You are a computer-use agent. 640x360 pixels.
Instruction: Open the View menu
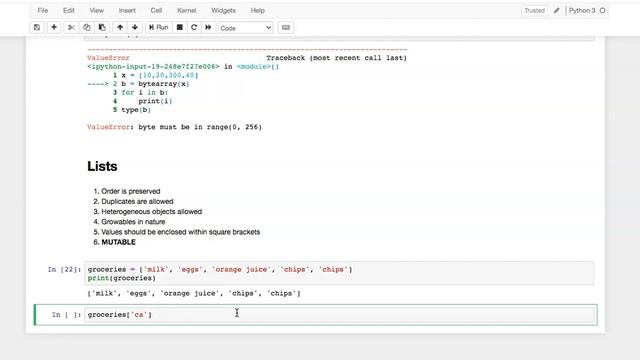pyautogui.click(x=97, y=11)
